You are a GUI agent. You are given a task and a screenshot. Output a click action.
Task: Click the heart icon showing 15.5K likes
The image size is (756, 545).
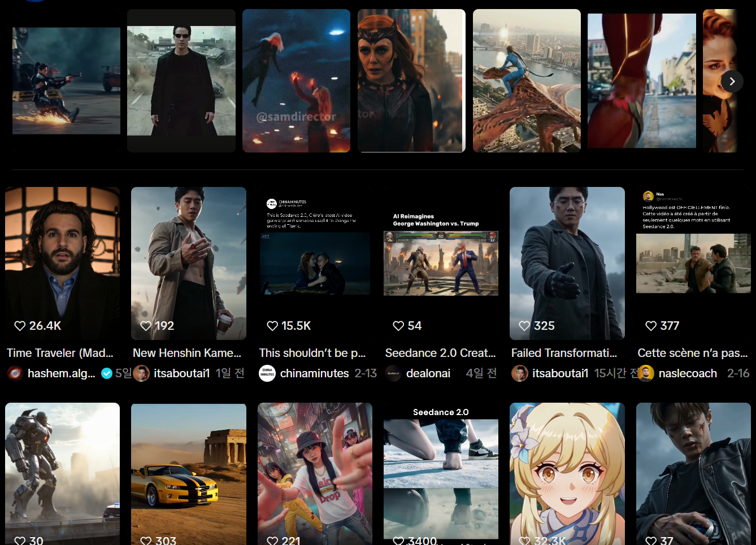[272, 326]
